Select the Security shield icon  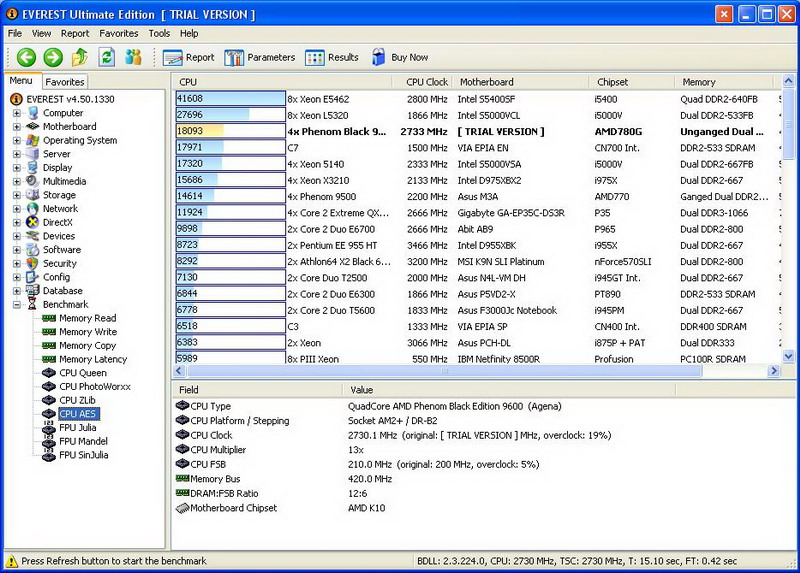pos(33,263)
